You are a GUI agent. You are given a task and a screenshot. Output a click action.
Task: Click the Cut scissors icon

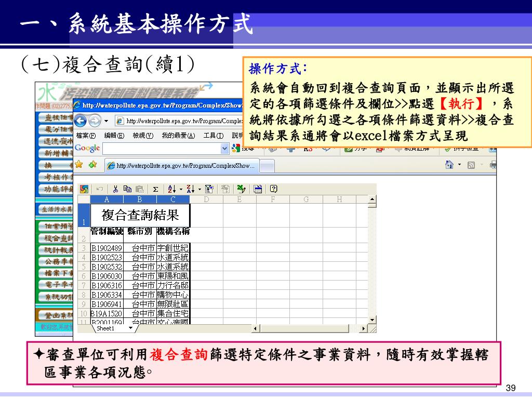tap(115, 189)
